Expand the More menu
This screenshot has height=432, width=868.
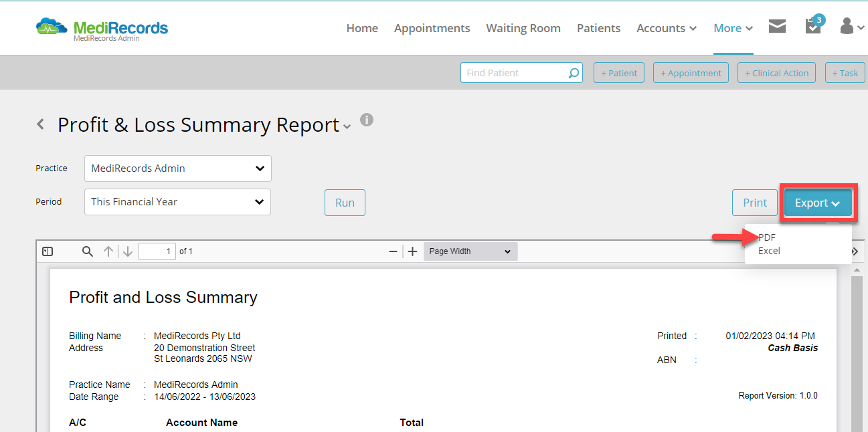click(733, 28)
